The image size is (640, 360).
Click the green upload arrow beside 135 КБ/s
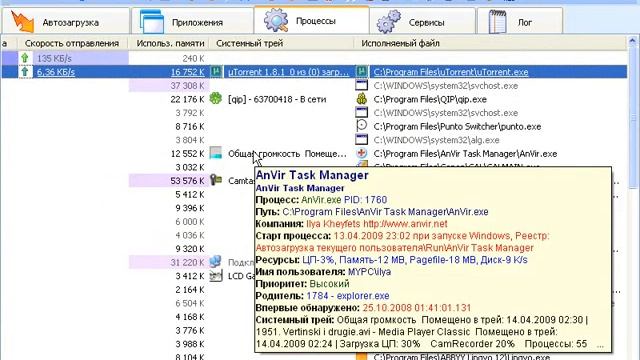[x=25, y=58]
